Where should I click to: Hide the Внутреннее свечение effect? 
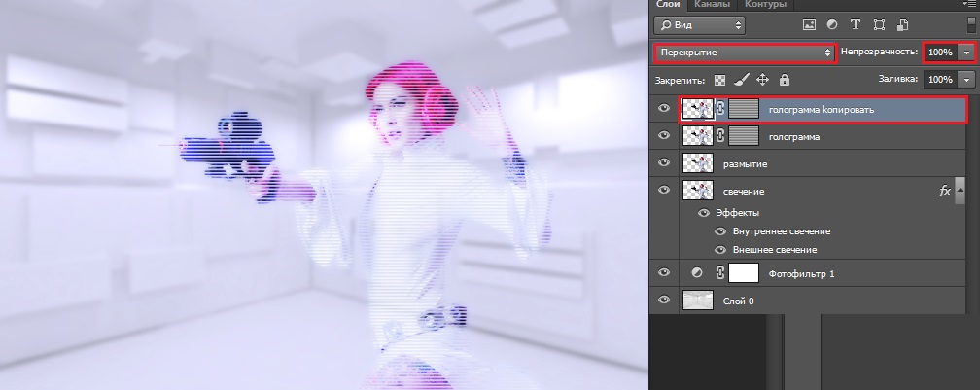click(720, 231)
